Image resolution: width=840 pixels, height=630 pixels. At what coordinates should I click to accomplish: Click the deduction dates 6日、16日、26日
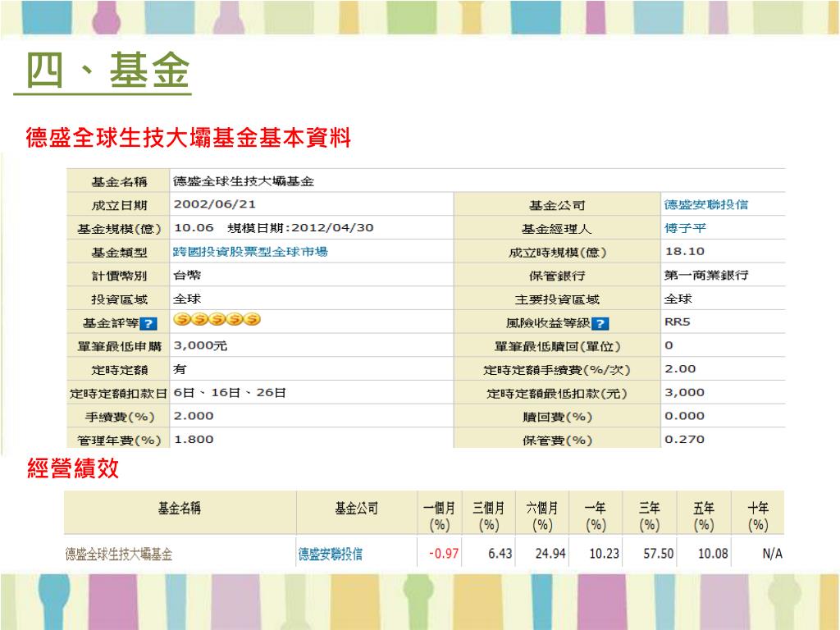pyautogui.click(x=230, y=393)
